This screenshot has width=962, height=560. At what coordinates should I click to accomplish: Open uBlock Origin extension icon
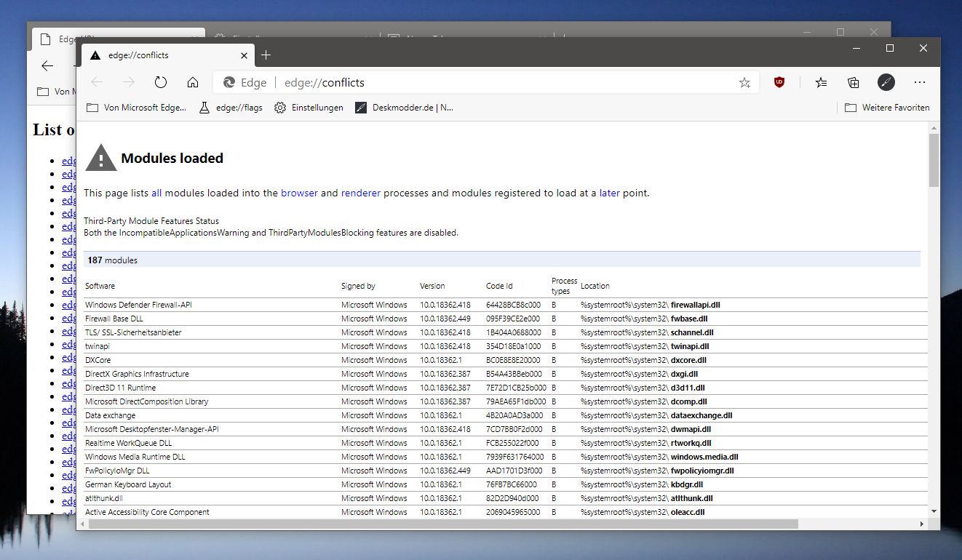click(779, 82)
